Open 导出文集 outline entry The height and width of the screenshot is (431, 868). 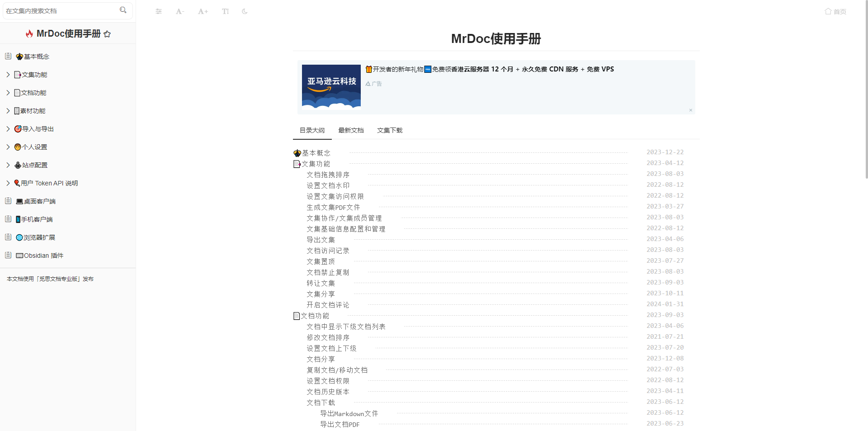click(321, 240)
